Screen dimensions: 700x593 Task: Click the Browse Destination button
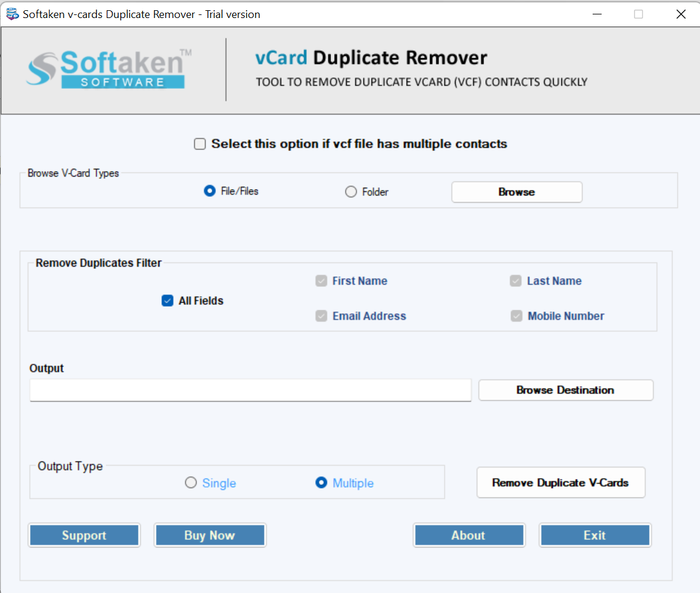click(x=566, y=390)
